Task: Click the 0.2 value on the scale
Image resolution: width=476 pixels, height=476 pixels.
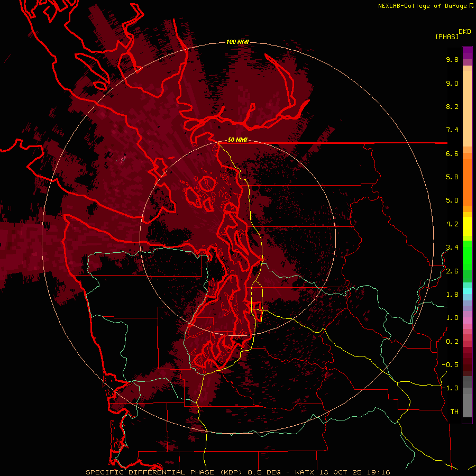Action: click(452, 342)
